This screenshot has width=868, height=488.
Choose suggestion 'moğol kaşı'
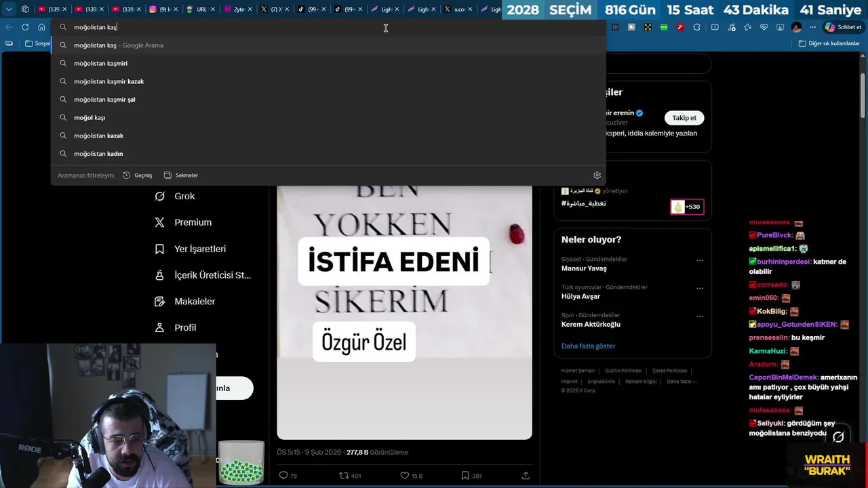[328, 117]
